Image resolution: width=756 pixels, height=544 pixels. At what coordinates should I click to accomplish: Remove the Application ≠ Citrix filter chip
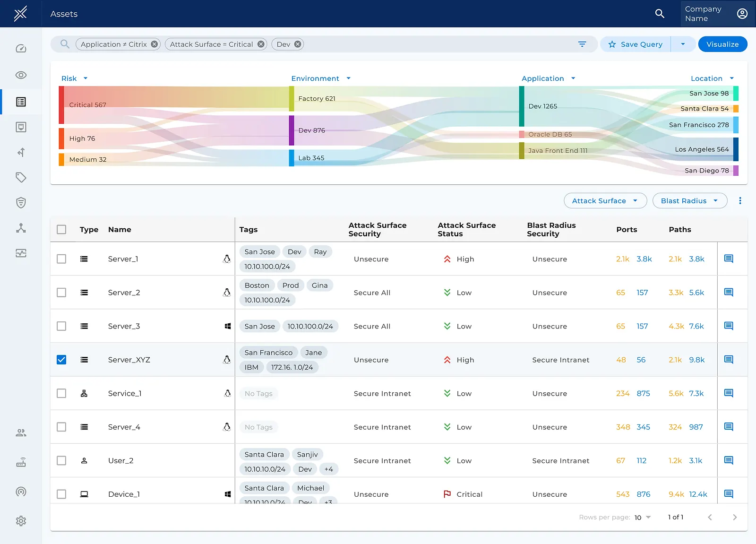pyautogui.click(x=154, y=44)
